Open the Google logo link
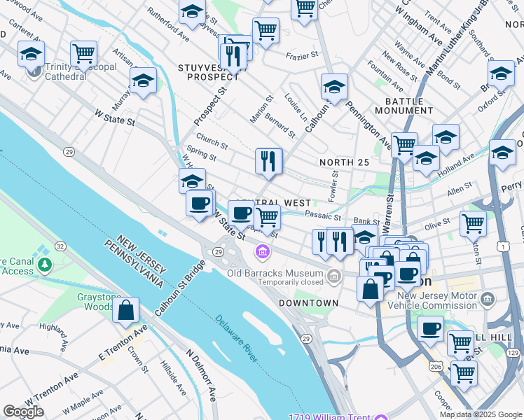 click(23, 412)
